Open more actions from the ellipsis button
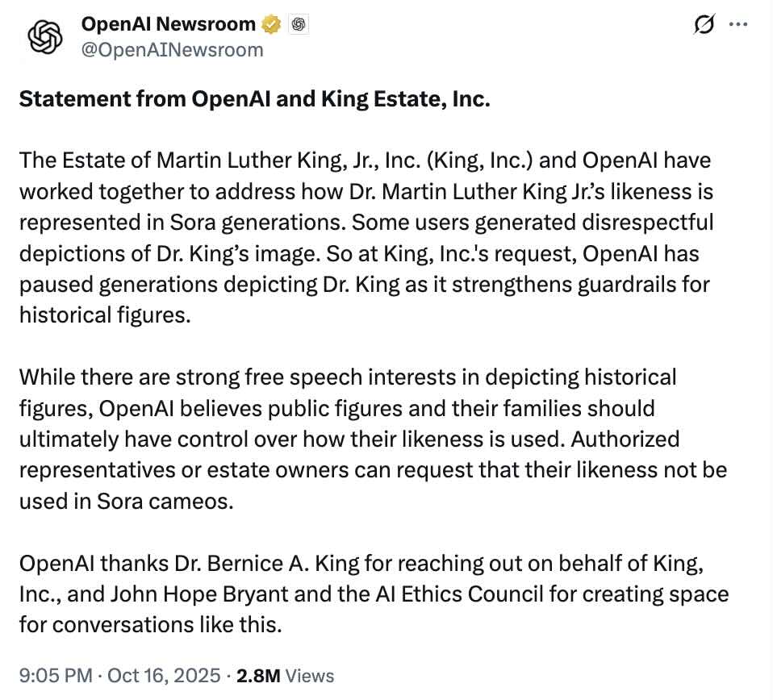The image size is (773, 700). 738,24
